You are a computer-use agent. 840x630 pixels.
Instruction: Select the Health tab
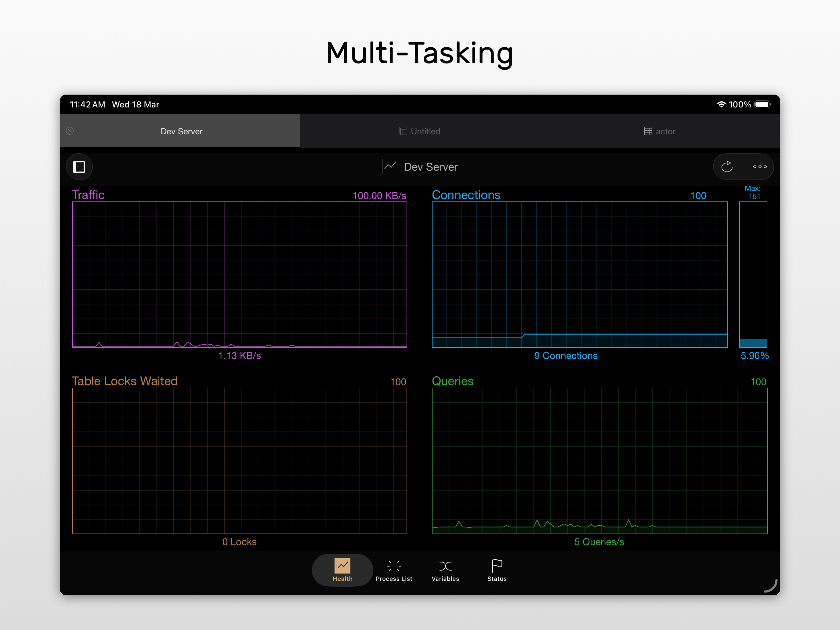(x=342, y=570)
